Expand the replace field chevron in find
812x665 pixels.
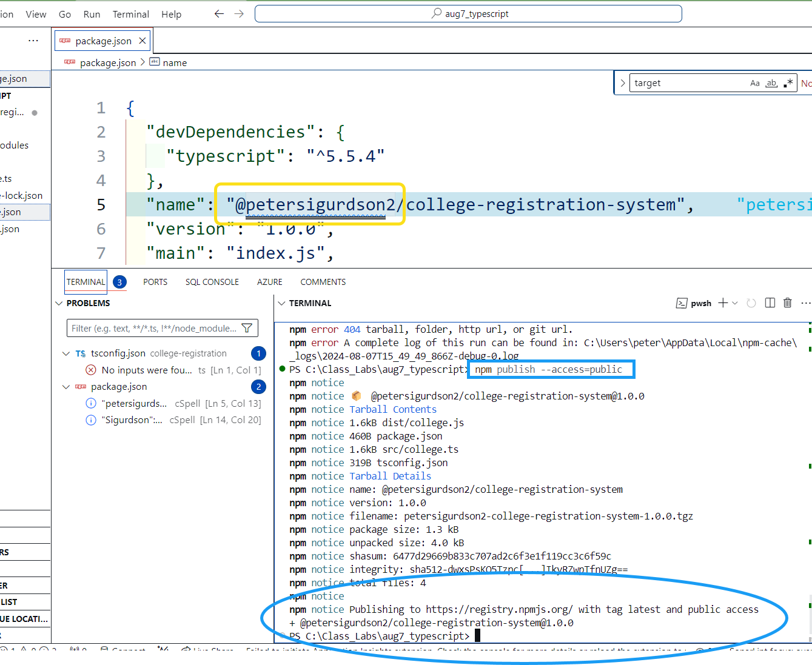622,83
